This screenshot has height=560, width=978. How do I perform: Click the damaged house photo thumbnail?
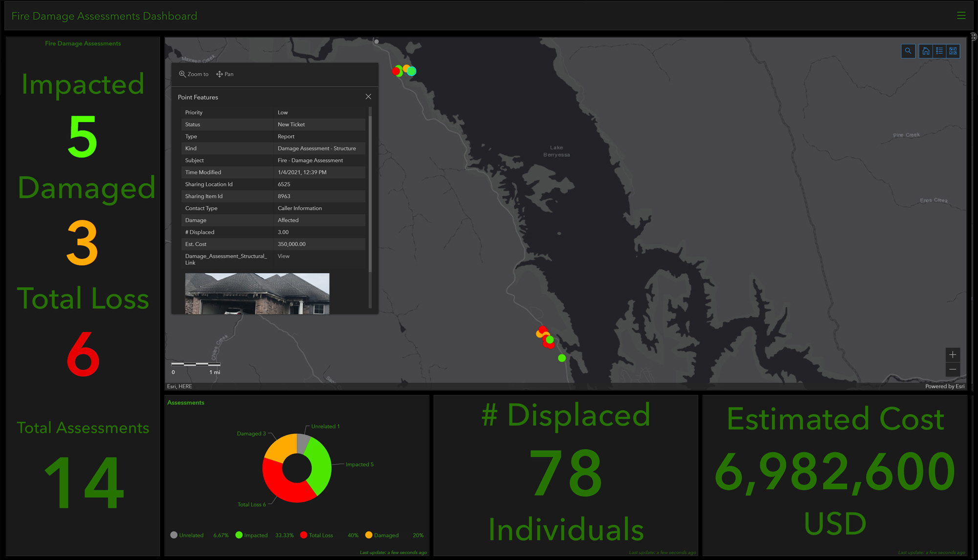pyautogui.click(x=257, y=293)
